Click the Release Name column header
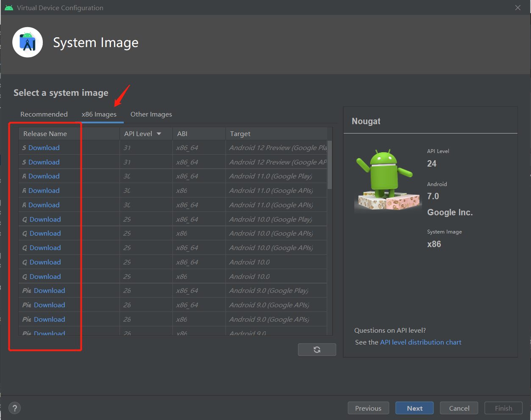The height and width of the screenshot is (420, 531). click(45, 134)
